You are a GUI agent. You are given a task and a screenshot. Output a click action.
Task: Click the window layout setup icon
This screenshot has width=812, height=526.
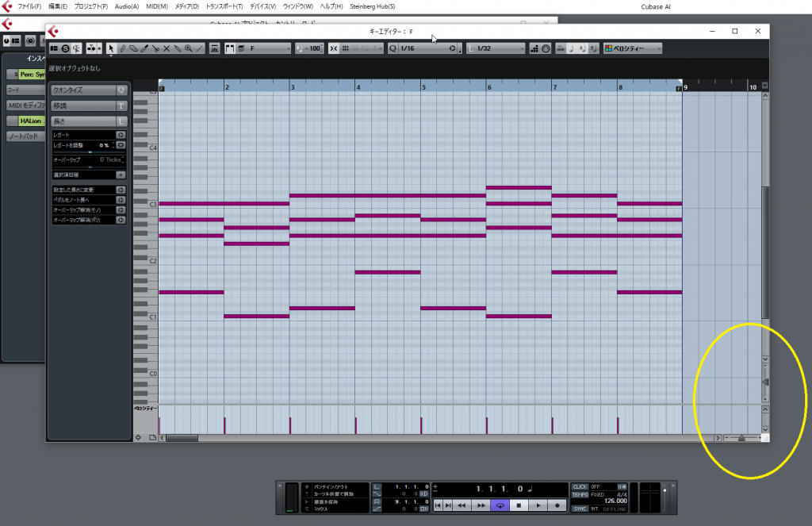pyautogui.click(x=54, y=48)
